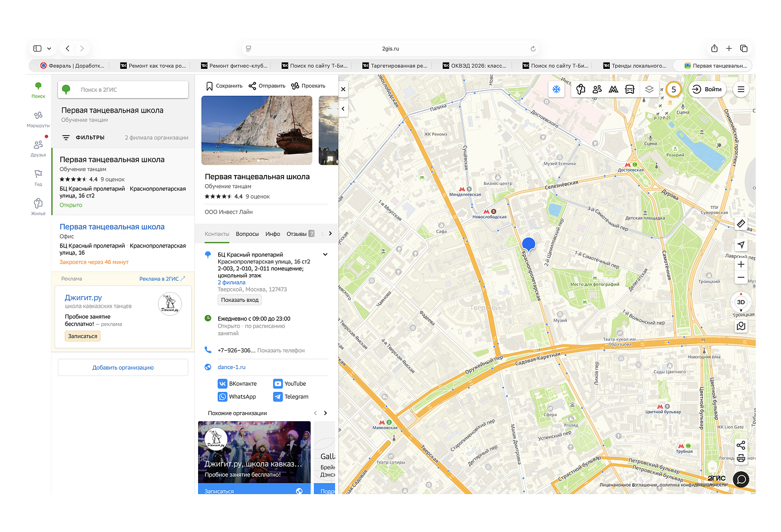
Task: Open the Друзья friends section
Action: tap(38, 149)
